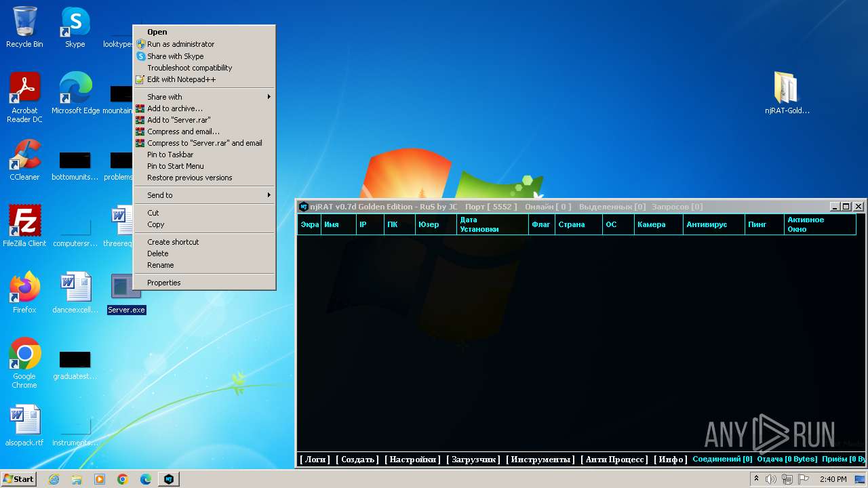Screen dimensions: 868x488
Task: Choose Add to "Server.rar"
Action: (204, 120)
